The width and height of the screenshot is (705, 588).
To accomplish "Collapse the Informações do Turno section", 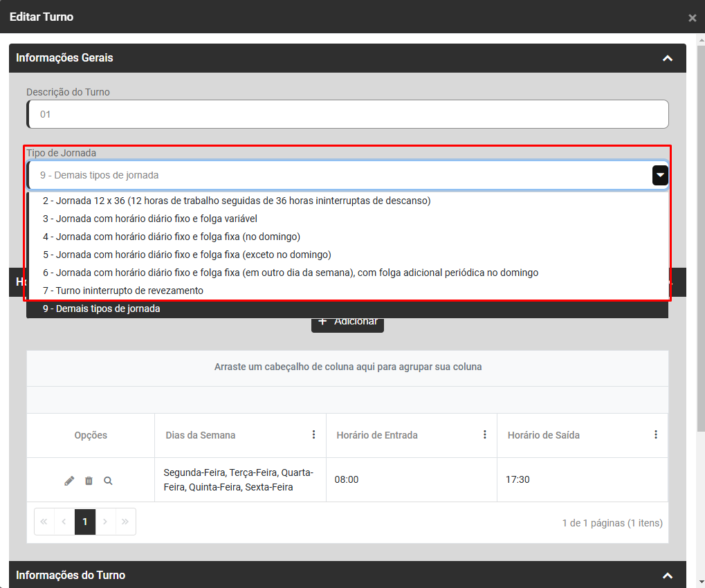I will (x=667, y=576).
